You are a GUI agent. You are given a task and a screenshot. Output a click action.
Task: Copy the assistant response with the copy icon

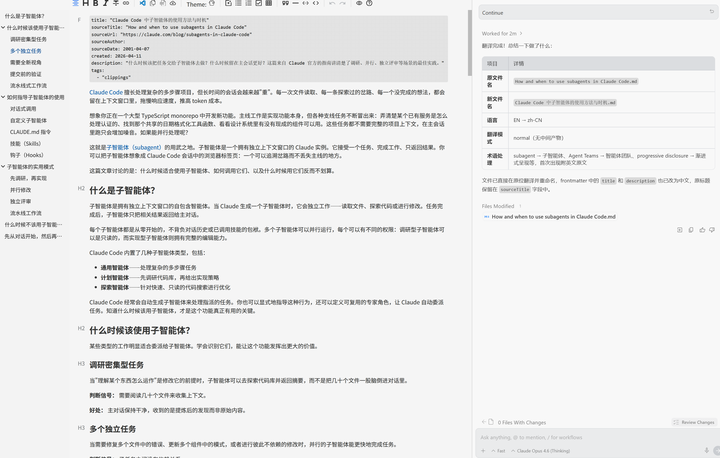691,230
